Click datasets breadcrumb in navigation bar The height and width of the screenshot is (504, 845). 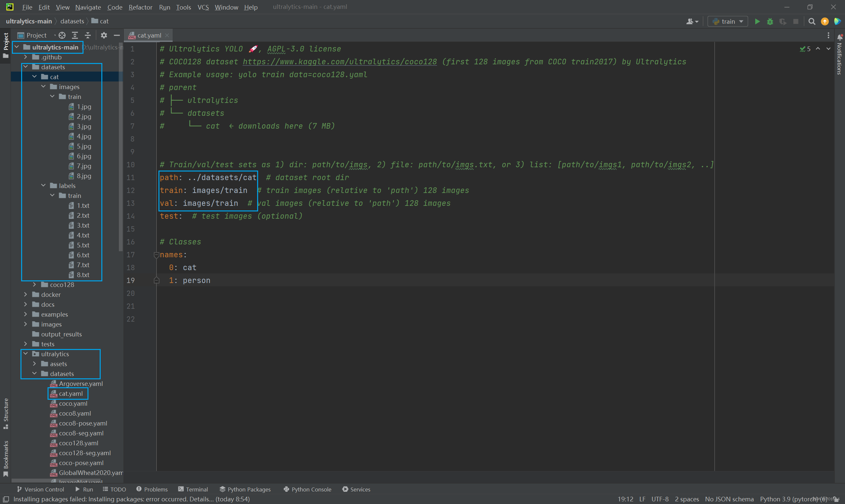click(x=72, y=21)
